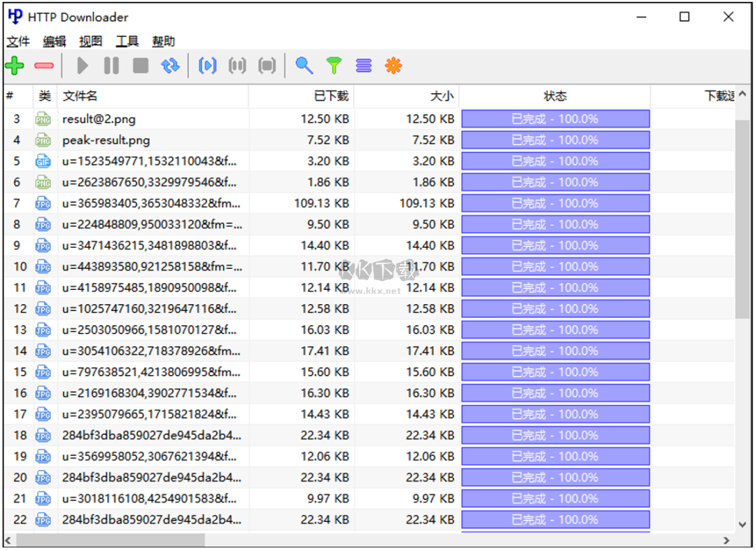Screen dimensions: 756x550
Task: Open Search with the magnifier icon
Action: [x=304, y=66]
